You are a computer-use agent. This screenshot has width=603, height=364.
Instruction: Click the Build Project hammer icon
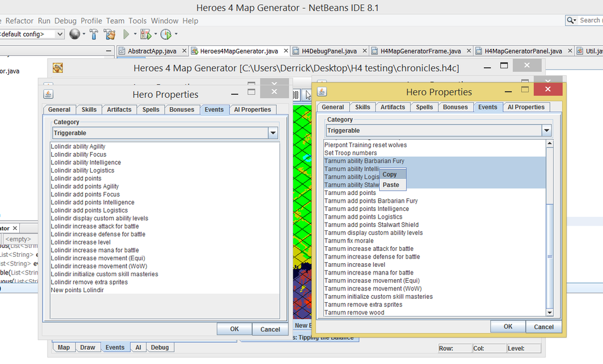click(x=94, y=34)
